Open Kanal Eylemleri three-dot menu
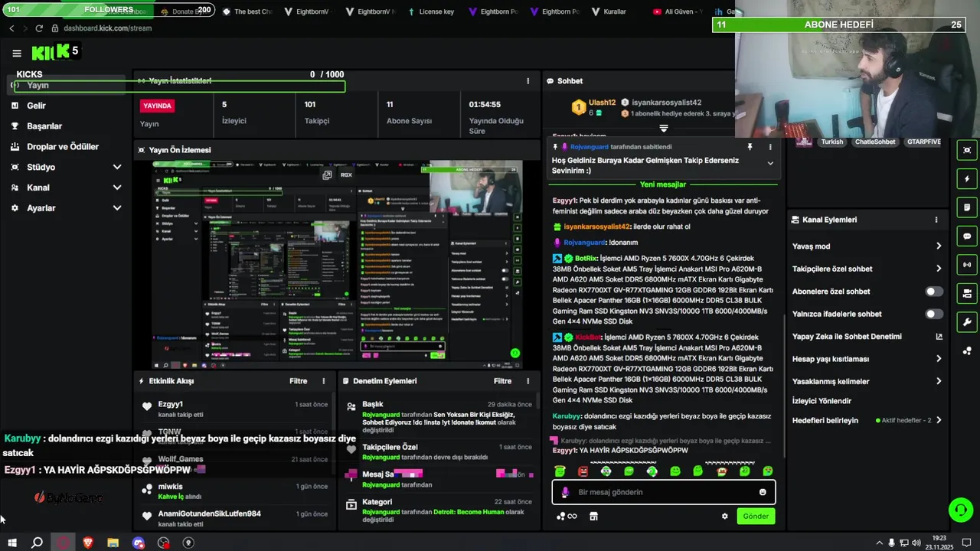 [x=936, y=220]
